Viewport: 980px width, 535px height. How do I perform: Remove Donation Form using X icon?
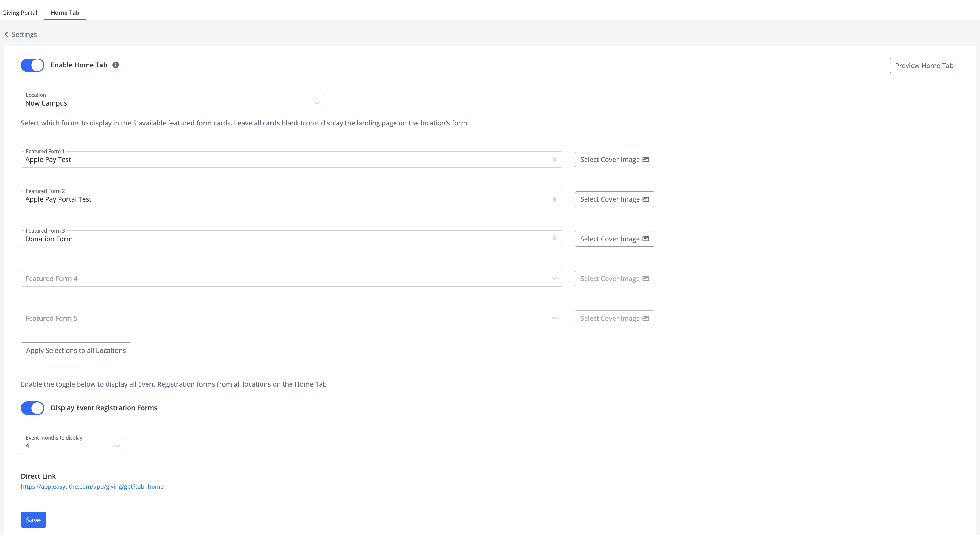point(554,239)
